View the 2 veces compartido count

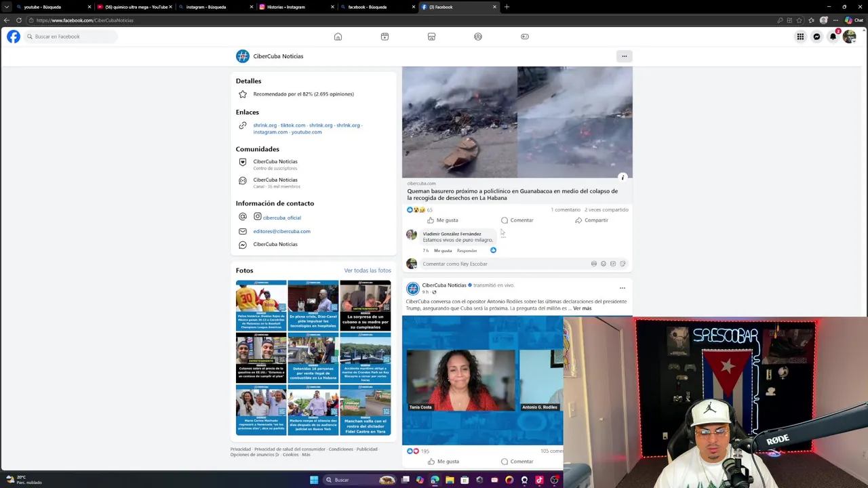pos(606,210)
